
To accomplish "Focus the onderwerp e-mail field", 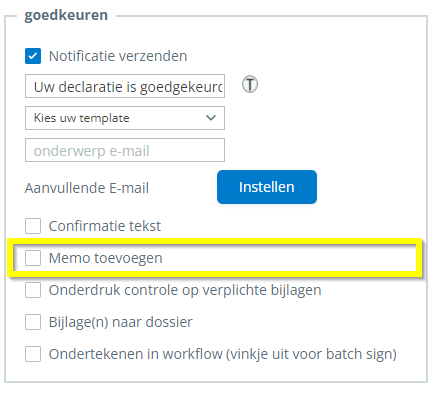I will point(125,150).
